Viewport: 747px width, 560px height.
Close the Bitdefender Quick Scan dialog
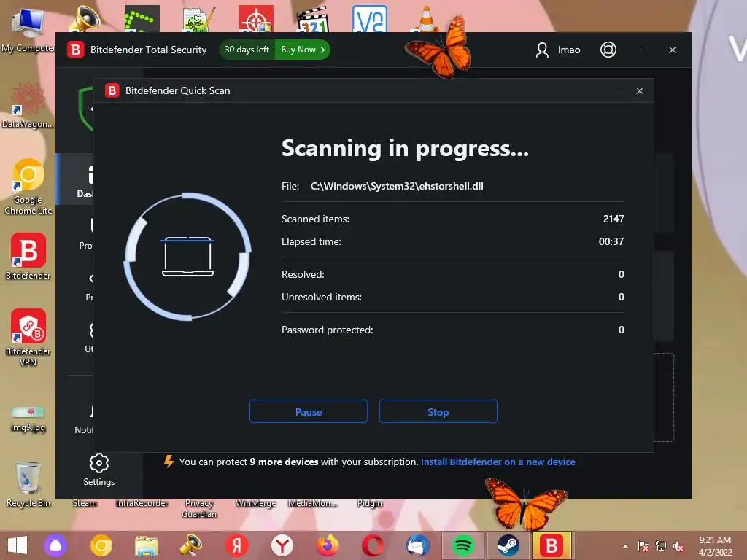(640, 90)
